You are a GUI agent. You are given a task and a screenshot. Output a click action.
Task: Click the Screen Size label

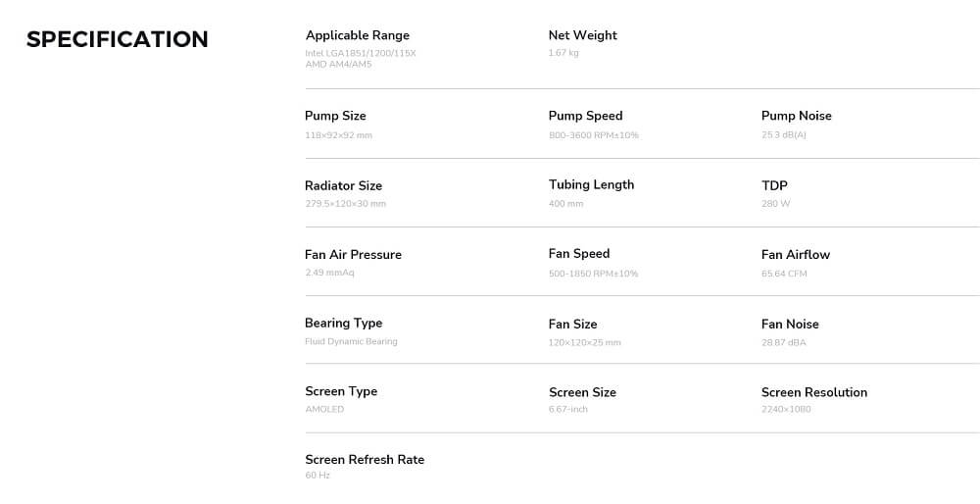point(582,392)
